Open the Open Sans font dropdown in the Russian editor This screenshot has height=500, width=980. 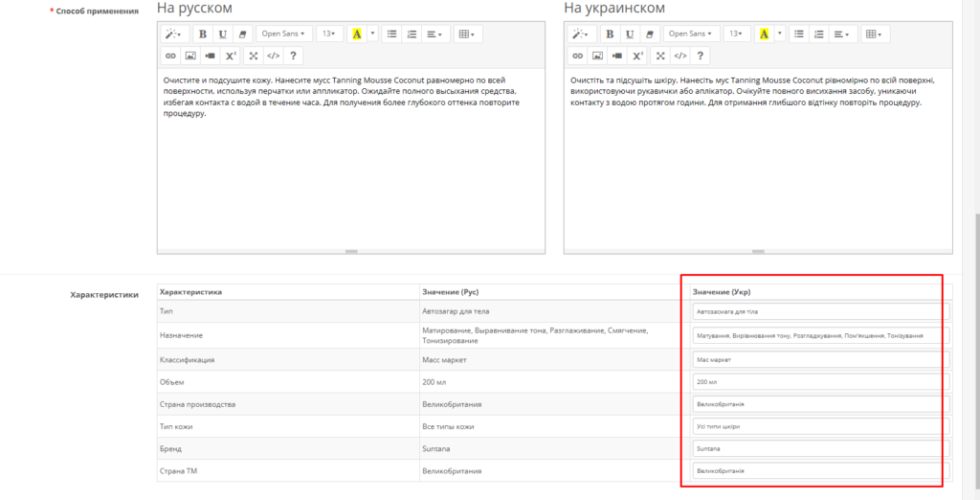pos(284,34)
